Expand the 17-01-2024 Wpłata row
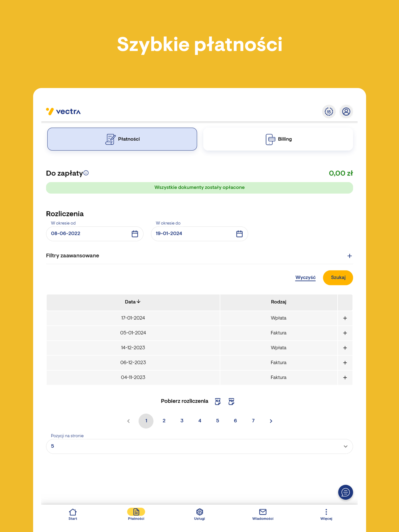The width and height of the screenshot is (399, 532). coord(345,318)
